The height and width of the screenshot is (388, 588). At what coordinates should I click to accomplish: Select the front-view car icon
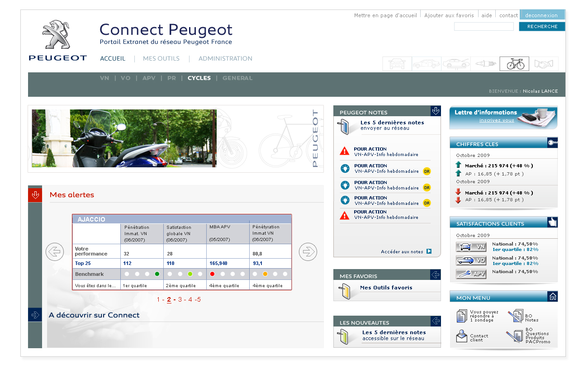(397, 64)
